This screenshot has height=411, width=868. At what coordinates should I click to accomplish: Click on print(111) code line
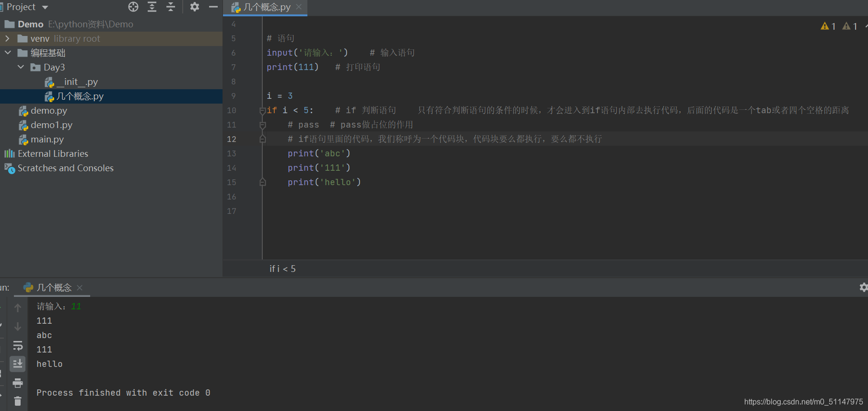tap(293, 67)
